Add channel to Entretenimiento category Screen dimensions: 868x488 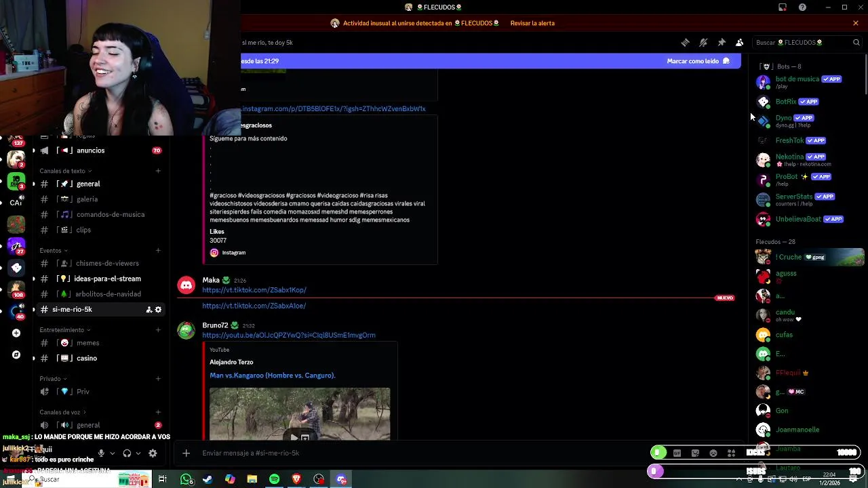(x=158, y=330)
